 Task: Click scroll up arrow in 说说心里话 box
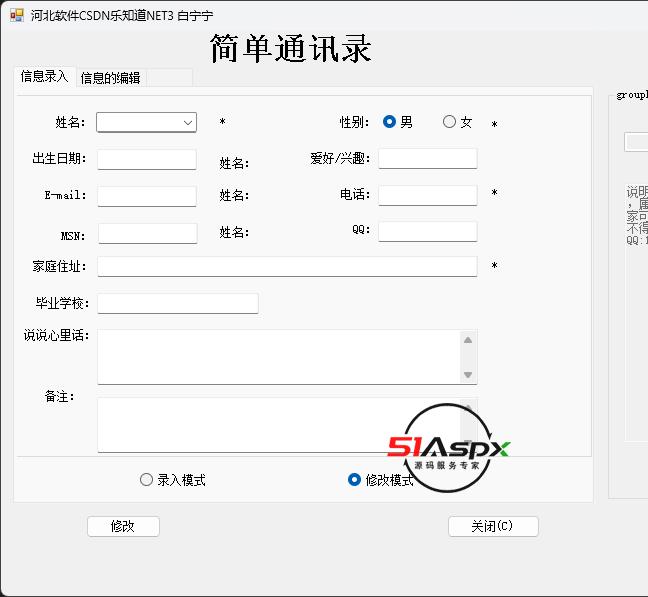click(x=468, y=340)
